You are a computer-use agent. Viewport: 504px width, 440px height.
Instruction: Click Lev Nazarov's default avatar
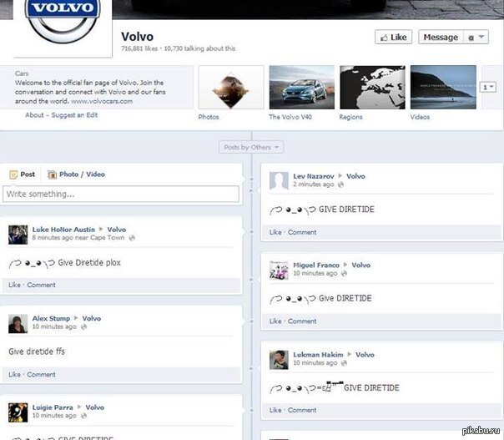coord(280,180)
